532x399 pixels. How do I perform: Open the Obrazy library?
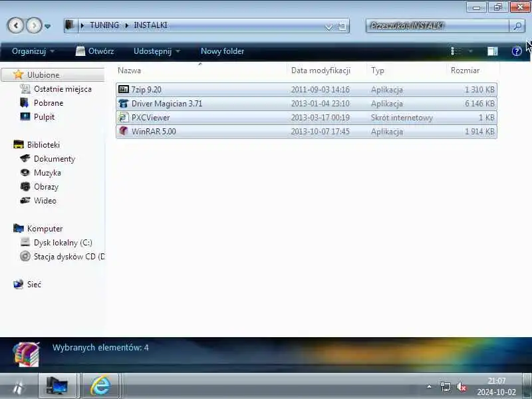point(46,187)
